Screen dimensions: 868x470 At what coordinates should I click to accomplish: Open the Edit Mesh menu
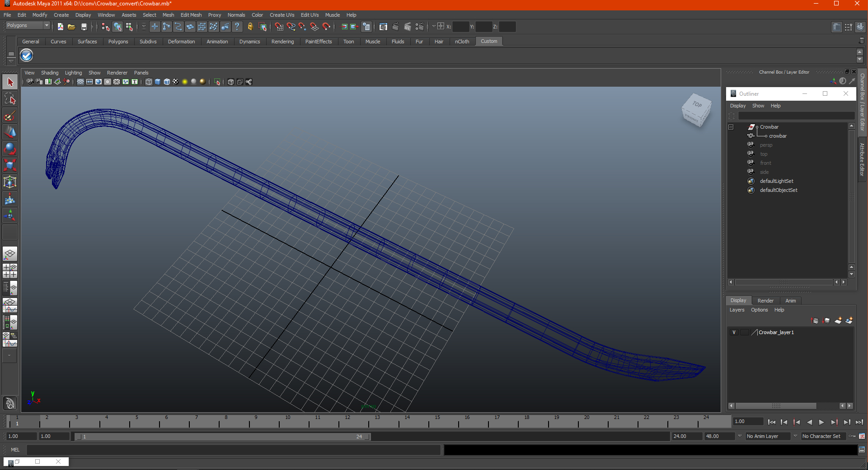coord(191,15)
